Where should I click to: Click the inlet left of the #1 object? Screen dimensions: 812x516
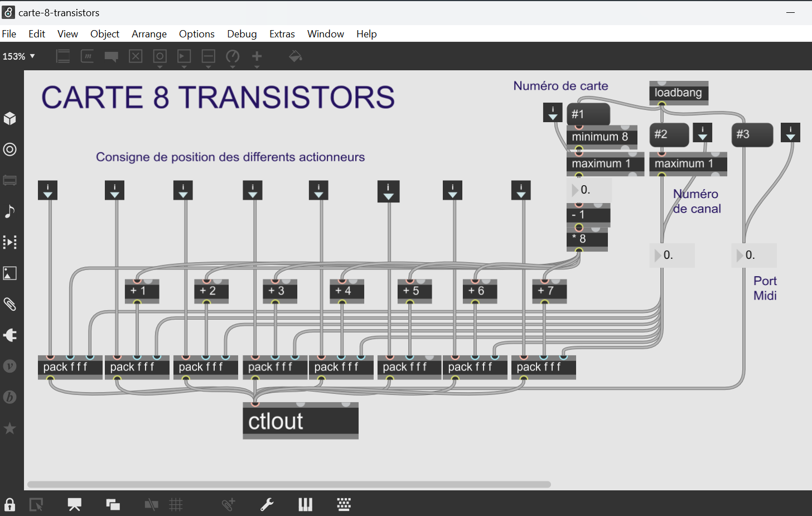pos(553,113)
